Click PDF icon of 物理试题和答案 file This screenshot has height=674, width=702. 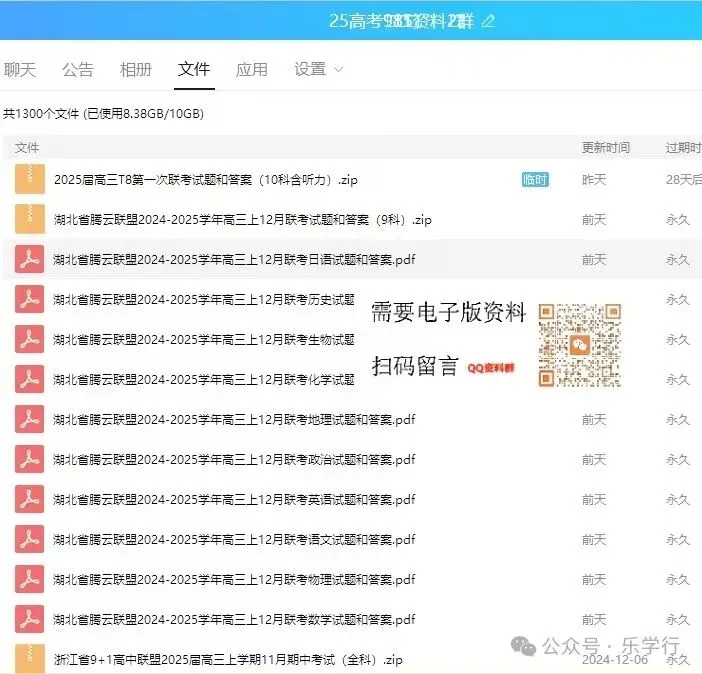(x=30, y=579)
